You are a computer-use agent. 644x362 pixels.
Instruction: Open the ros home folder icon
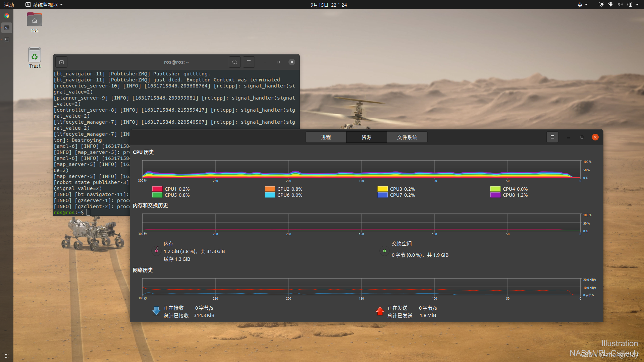pos(35,20)
